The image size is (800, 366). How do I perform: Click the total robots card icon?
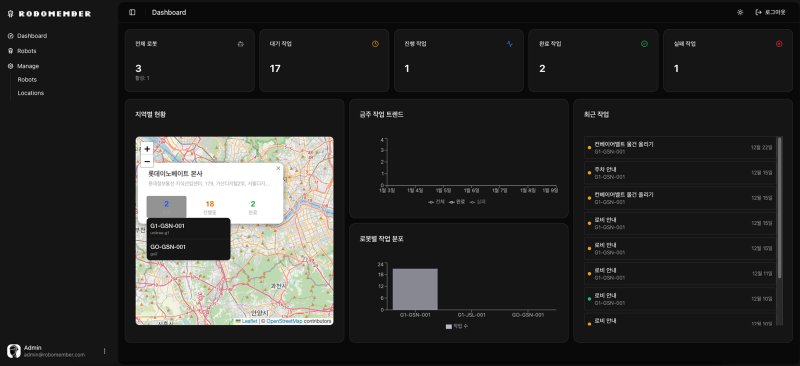(x=241, y=44)
